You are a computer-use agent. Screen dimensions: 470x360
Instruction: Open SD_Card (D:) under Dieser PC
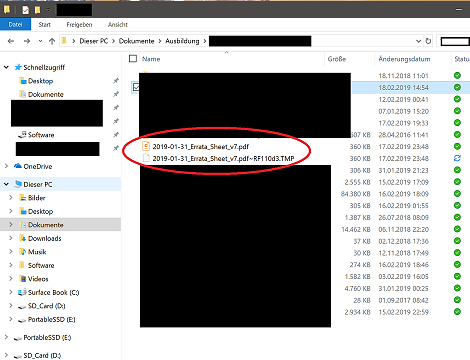click(x=46, y=306)
